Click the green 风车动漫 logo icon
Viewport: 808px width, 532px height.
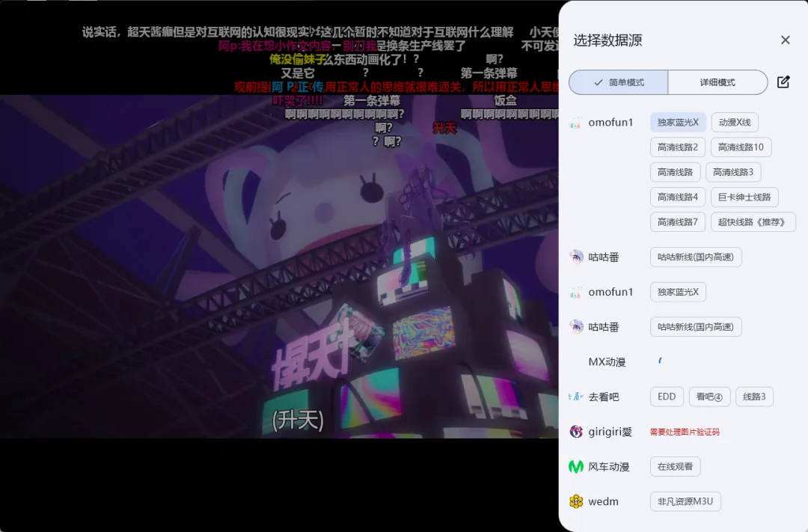pos(575,467)
